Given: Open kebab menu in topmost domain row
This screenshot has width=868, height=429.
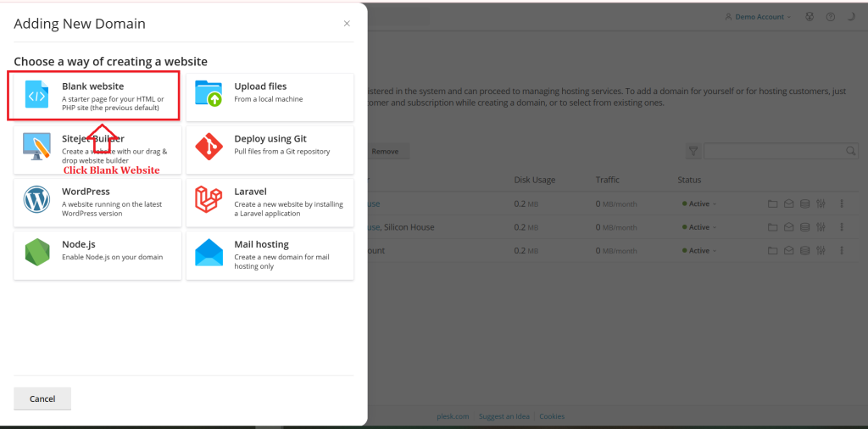Looking at the screenshot, I should click(842, 203).
